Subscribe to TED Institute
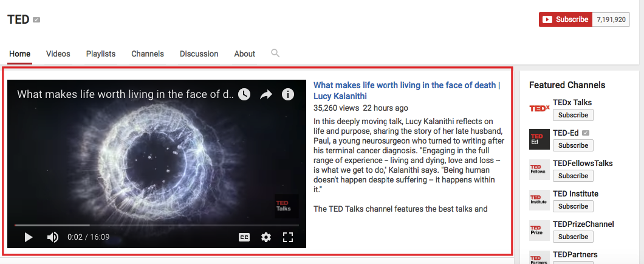644x264 pixels. tap(573, 206)
